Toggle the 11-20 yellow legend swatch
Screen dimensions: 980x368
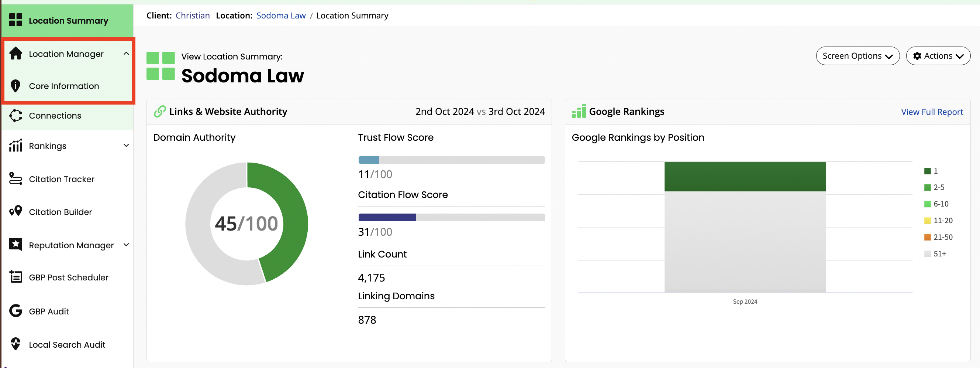tap(927, 221)
